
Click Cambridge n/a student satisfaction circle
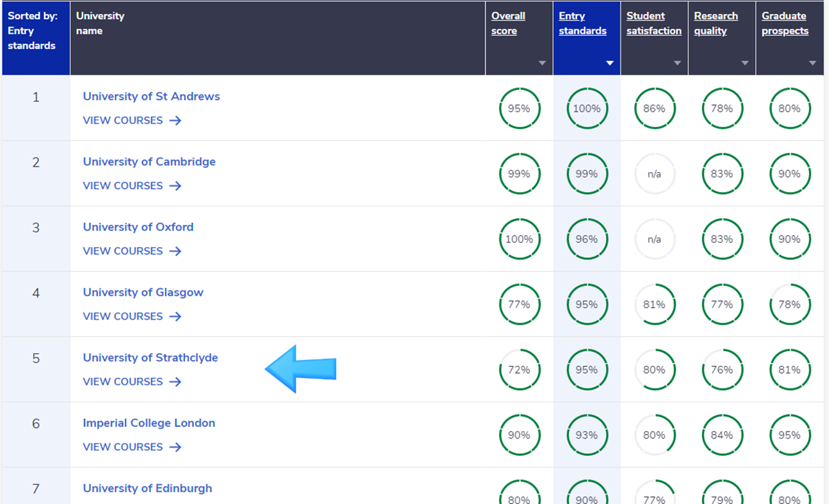tap(654, 174)
